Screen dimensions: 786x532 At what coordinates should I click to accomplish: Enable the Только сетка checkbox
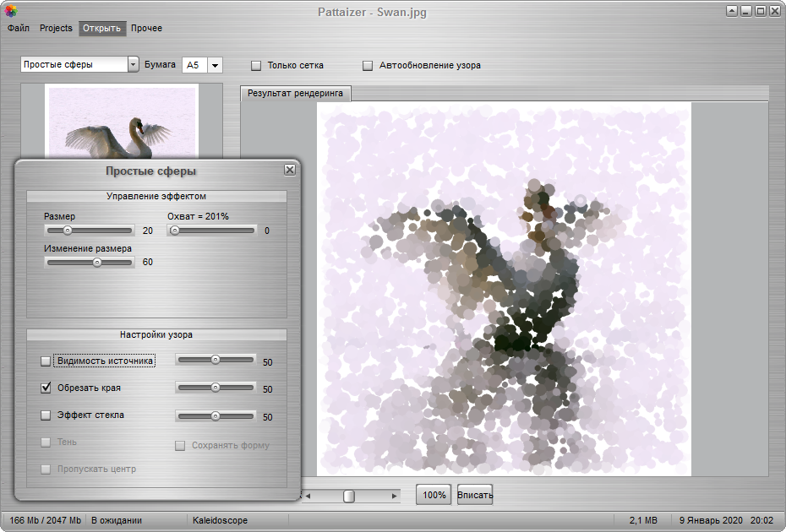pyautogui.click(x=256, y=66)
